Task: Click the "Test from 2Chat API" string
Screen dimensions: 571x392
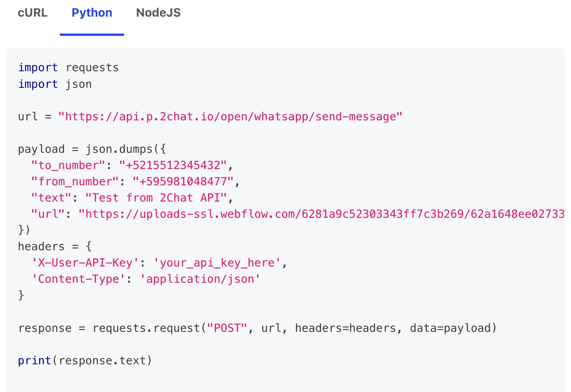Action: pyautogui.click(x=156, y=198)
